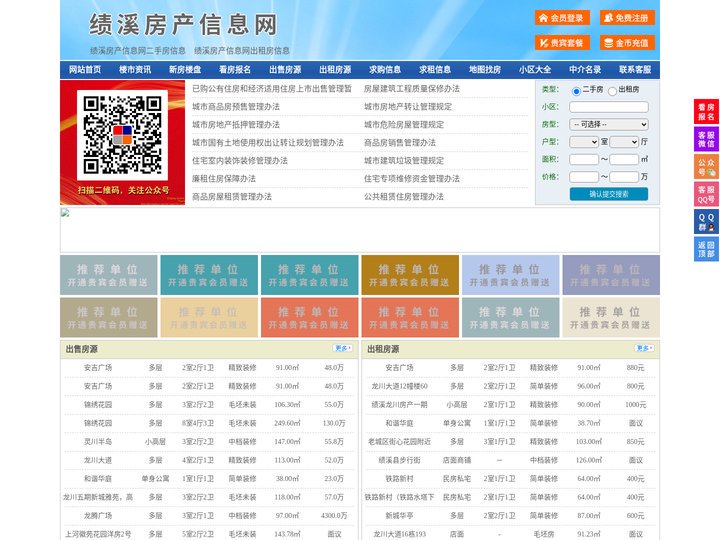Open 公共租赁住房管理办法 link
Image resolution: width=720 pixels, height=540 pixels.
click(x=404, y=197)
